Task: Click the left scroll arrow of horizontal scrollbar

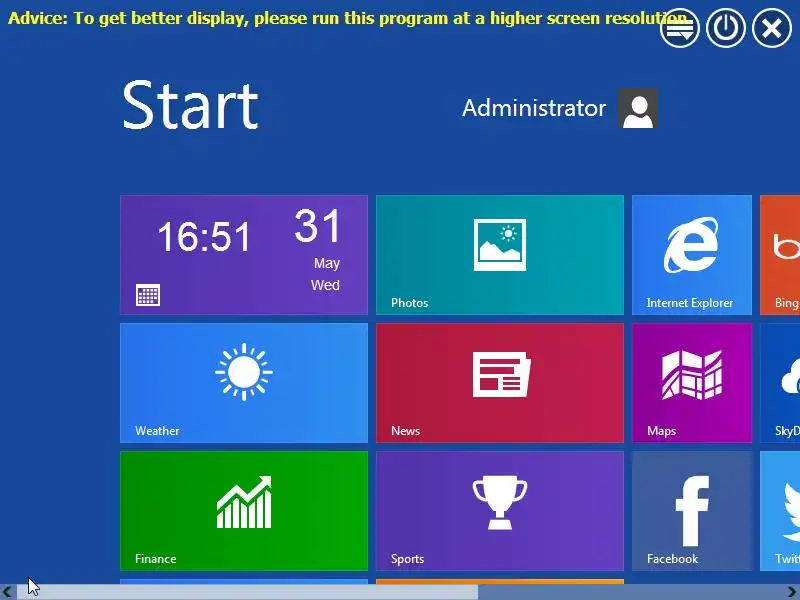Action: tap(8, 592)
